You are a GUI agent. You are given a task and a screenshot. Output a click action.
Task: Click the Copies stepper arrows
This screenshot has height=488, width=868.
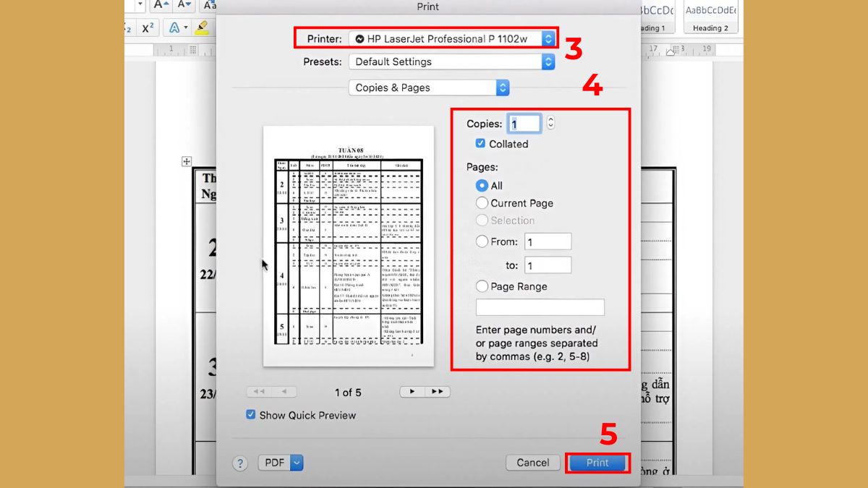coord(550,123)
